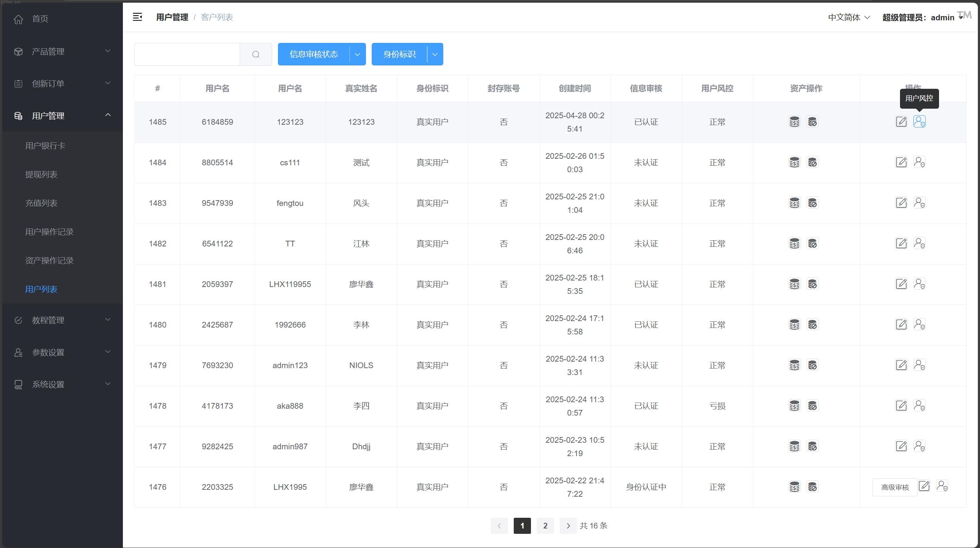Image resolution: width=980 pixels, height=548 pixels.
Task: Click the search magnifier icon button
Action: click(256, 54)
